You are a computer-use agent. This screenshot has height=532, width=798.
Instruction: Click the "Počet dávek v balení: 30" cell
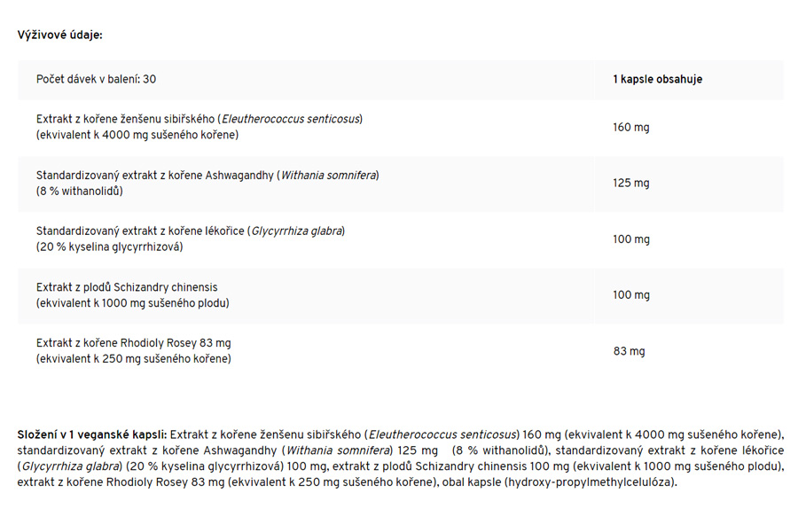97,80
